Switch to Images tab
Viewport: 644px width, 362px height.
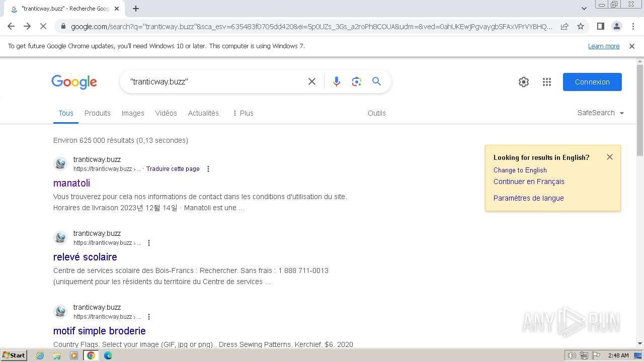click(x=133, y=113)
